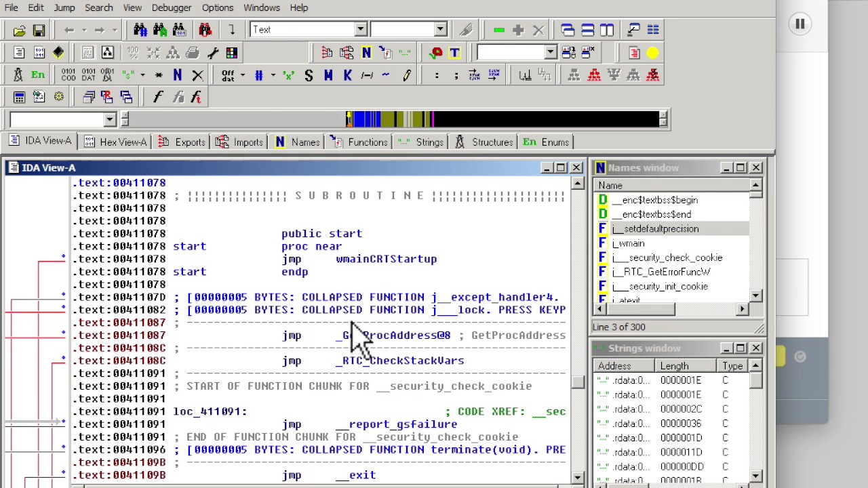The width and height of the screenshot is (868, 488).
Task: Switch to the Structures tab
Action: 484,142
